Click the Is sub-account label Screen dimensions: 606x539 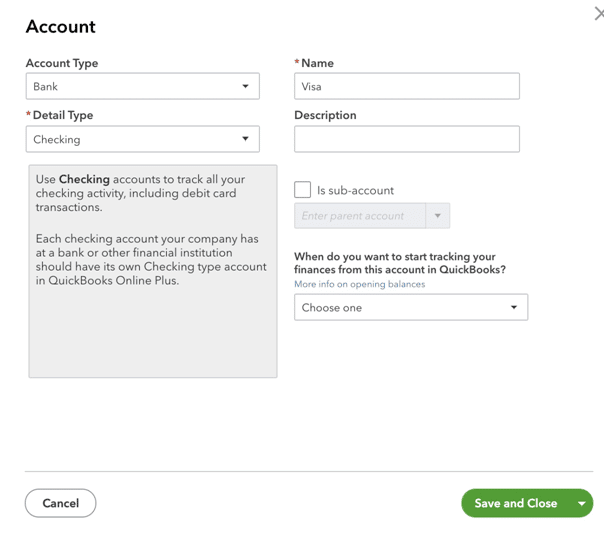tap(355, 190)
